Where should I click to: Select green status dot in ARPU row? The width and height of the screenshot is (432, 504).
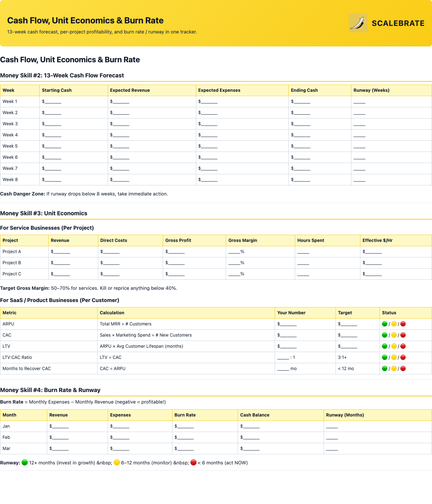click(384, 324)
